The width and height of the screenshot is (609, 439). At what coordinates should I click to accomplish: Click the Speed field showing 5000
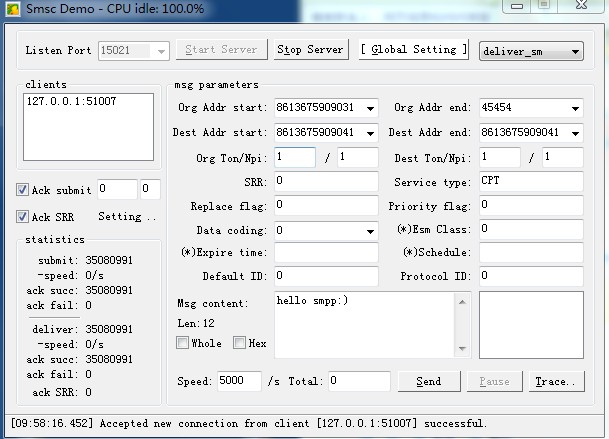click(239, 381)
